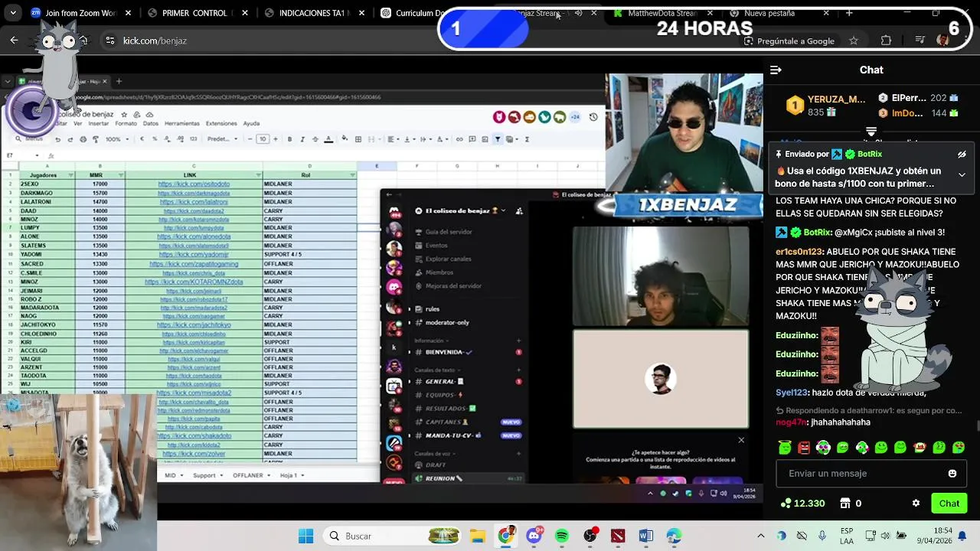Toggle bold in spreadsheet toolbar
Screen dimensions: 980x551
click(x=289, y=139)
